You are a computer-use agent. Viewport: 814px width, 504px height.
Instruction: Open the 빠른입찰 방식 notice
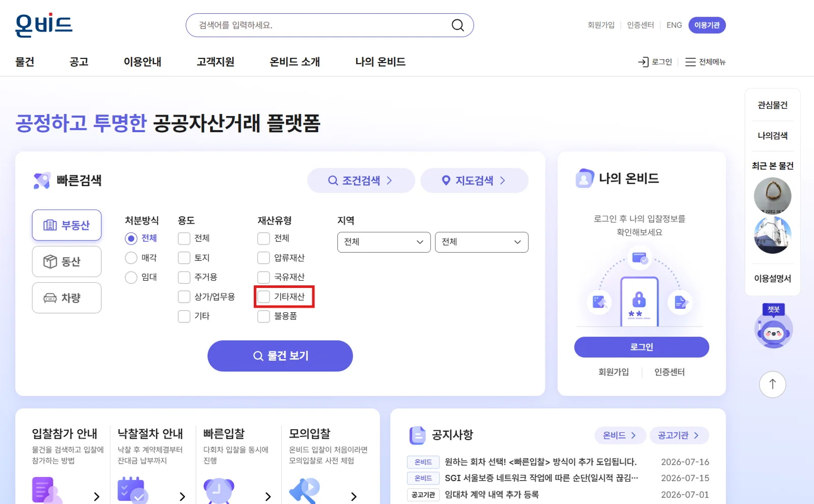(540, 462)
